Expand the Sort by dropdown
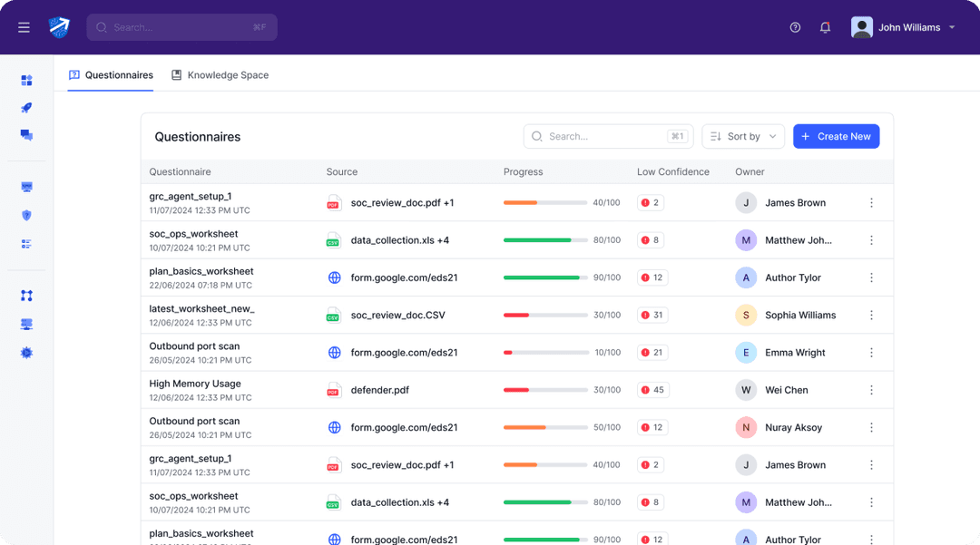Screen dimensions: 980x545 coord(743,136)
